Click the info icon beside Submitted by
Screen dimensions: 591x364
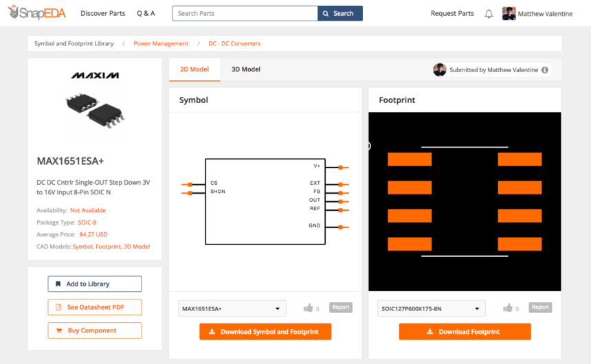pos(545,70)
